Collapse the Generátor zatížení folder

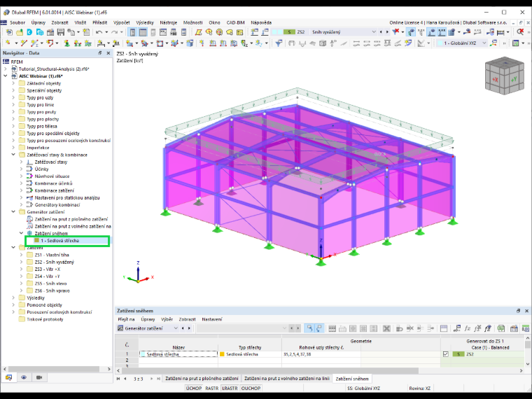point(13,211)
